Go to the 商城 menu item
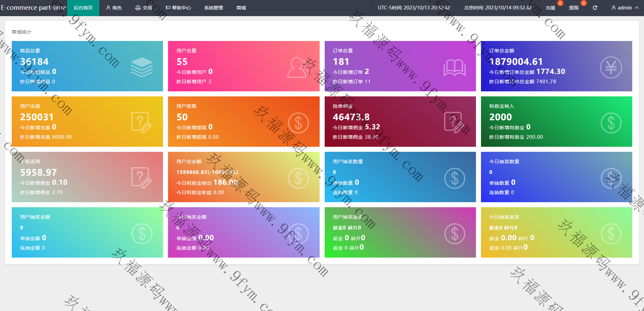644x311 pixels. click(241, 8)
